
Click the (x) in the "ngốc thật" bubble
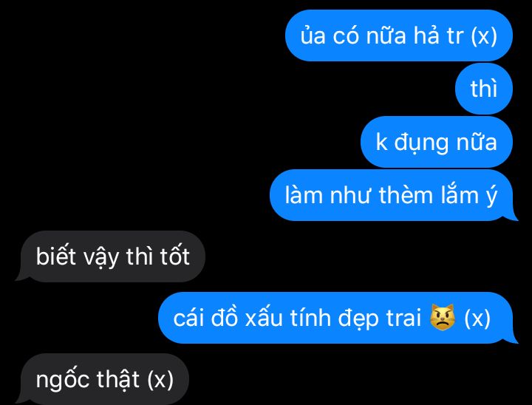[x=160, y=379]
